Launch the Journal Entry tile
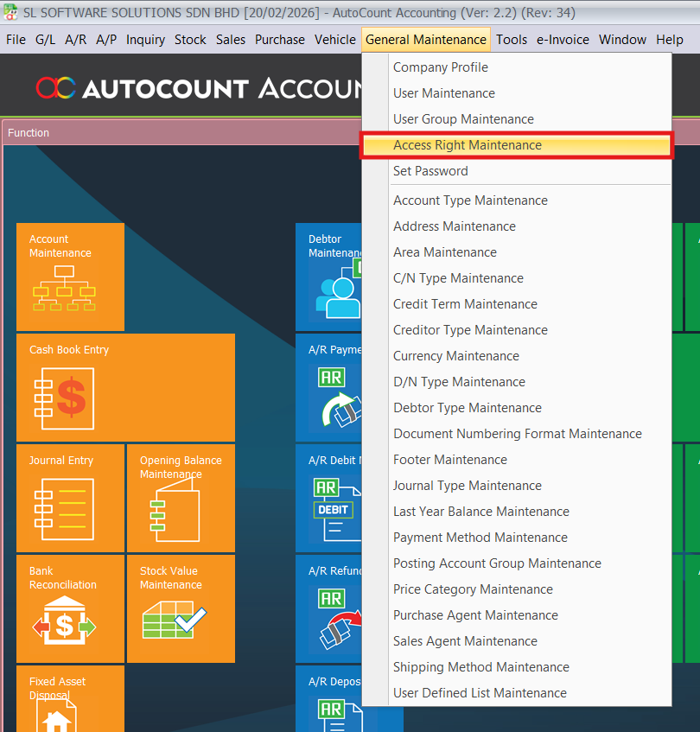The height and width of the screenshot is (732, 700). [x=70, y=498]
